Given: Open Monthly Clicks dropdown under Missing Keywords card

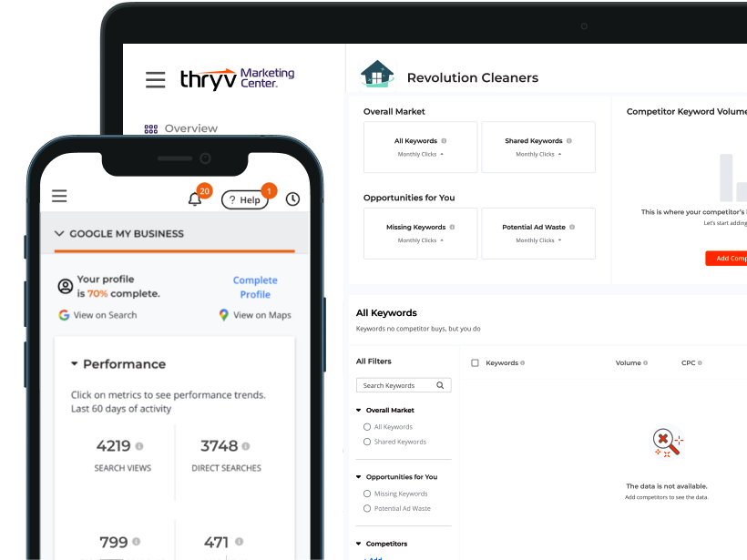Looking at the screenshot, I should pyautogui.click(x=421, y=240).
